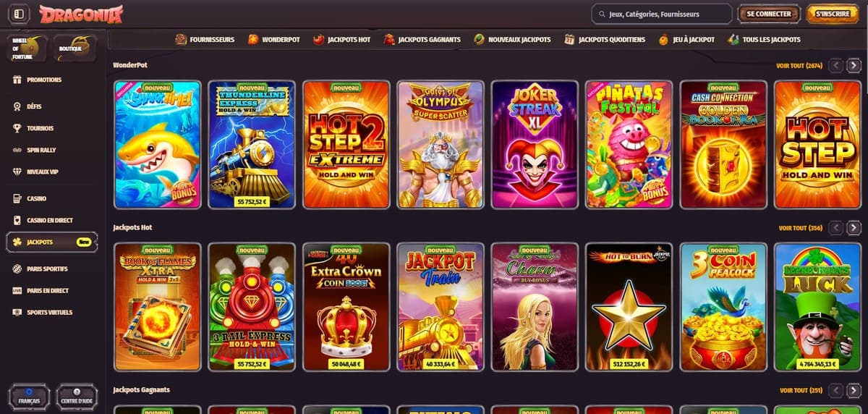Click the Jackpots Hot chili icon

pyautogui.click(x=318, y=39)
